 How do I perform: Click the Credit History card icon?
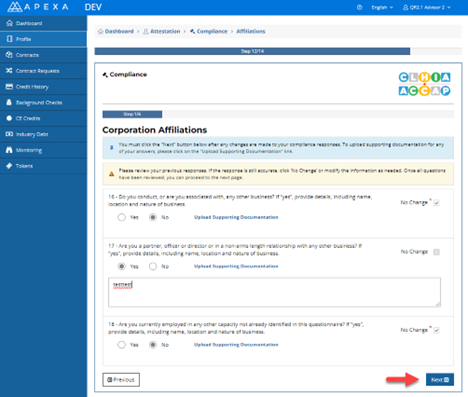9,86
